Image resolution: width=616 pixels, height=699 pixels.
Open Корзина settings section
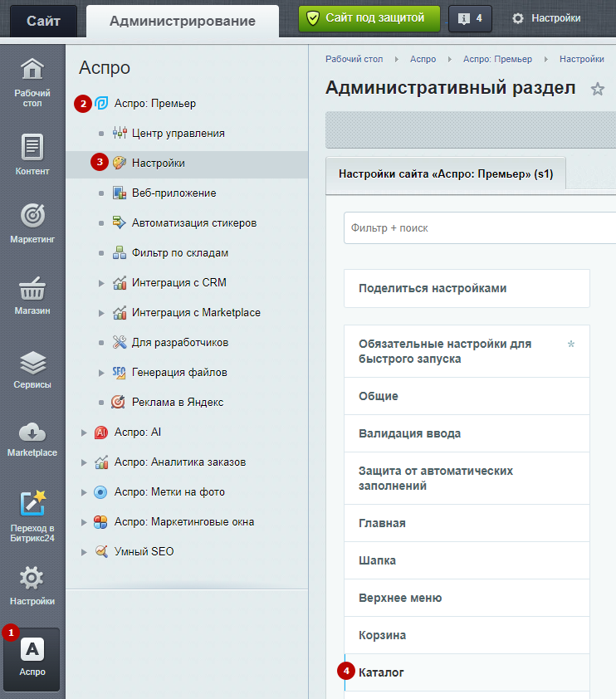(467, 635)
